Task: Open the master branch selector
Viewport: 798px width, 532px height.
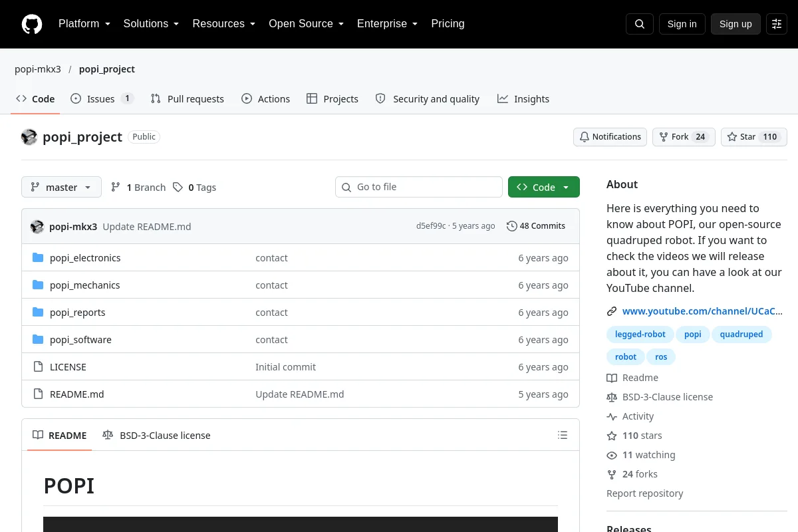Action: coord(61,188)
